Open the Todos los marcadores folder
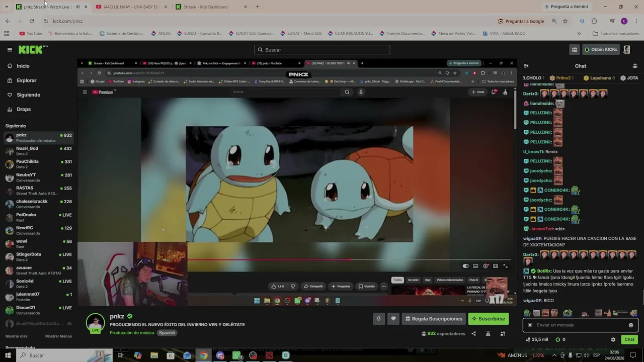644x362 pixels. [x=616, y=34]
